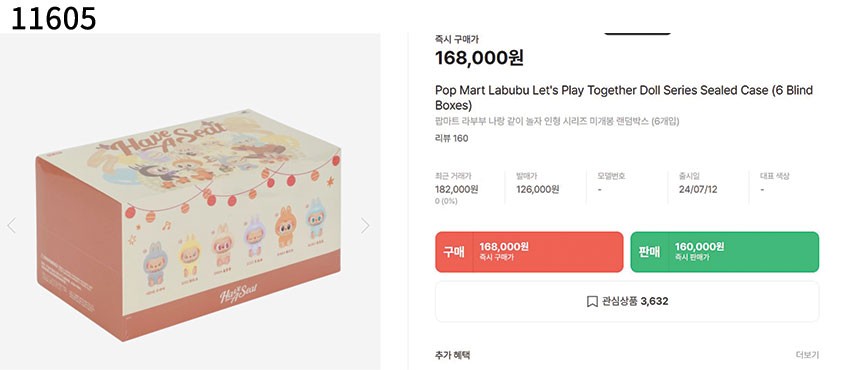Show the previous product image

[12, 225]
